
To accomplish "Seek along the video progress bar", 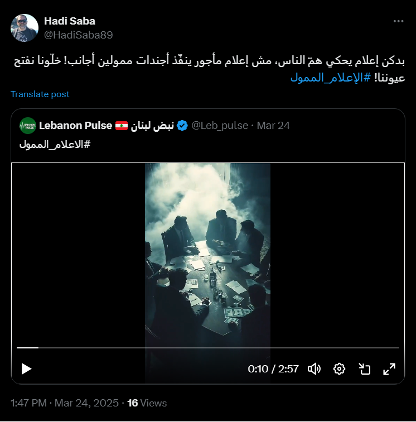I will pyautogui.click(x=208, y=348).
